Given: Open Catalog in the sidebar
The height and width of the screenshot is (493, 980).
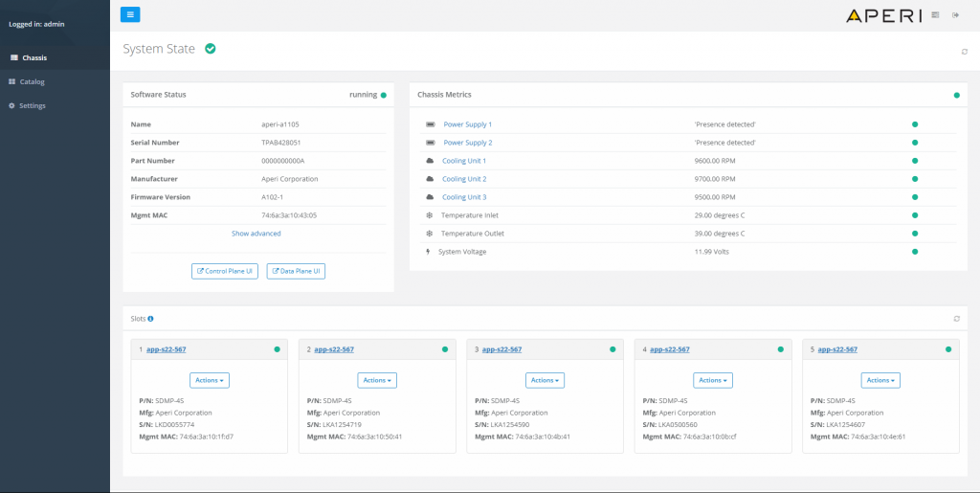Looking at the screenshot, I should coord(33,81).
